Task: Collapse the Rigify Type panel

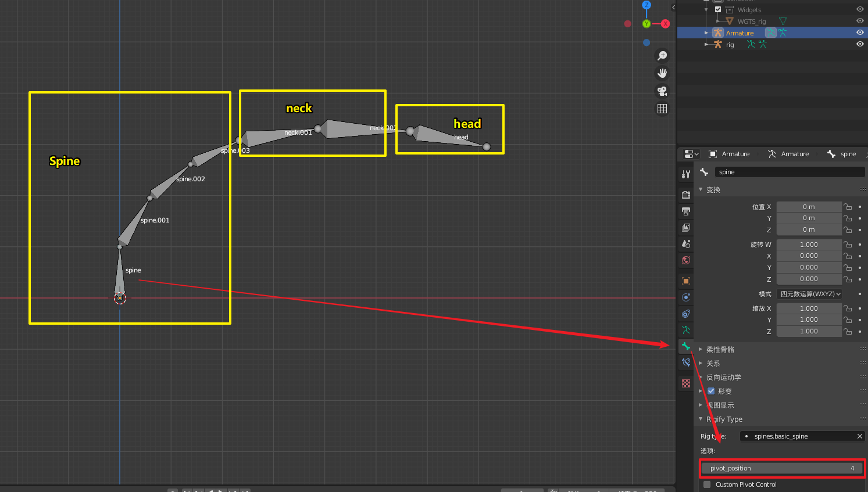Action: pos(701,419)
